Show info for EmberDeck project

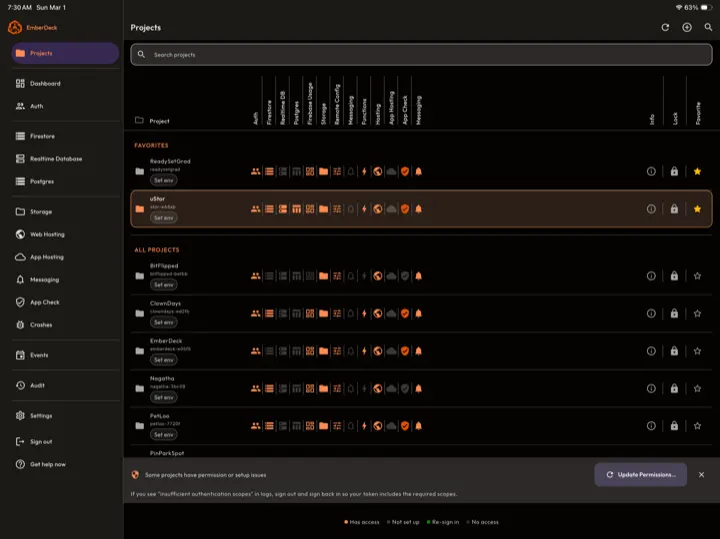point(651,351)
